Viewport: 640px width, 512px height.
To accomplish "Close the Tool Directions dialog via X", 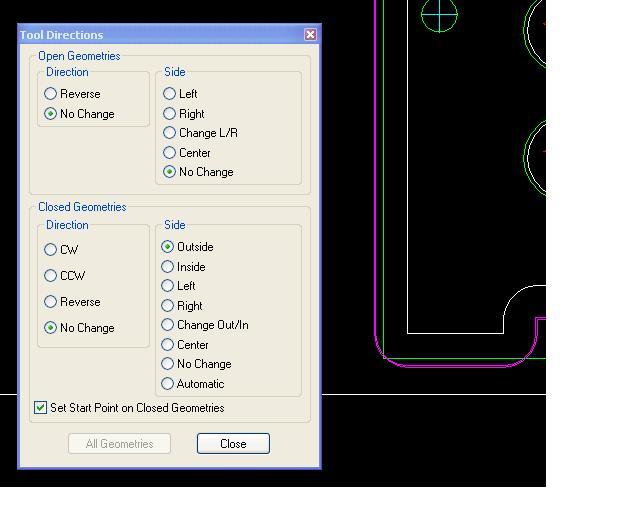I will [x=310, y=35].
